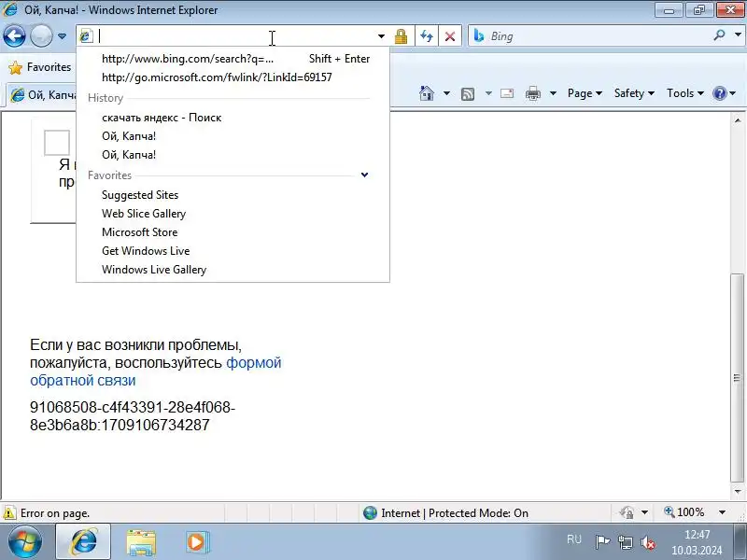Open the Favorites star button

pos(40,67)
